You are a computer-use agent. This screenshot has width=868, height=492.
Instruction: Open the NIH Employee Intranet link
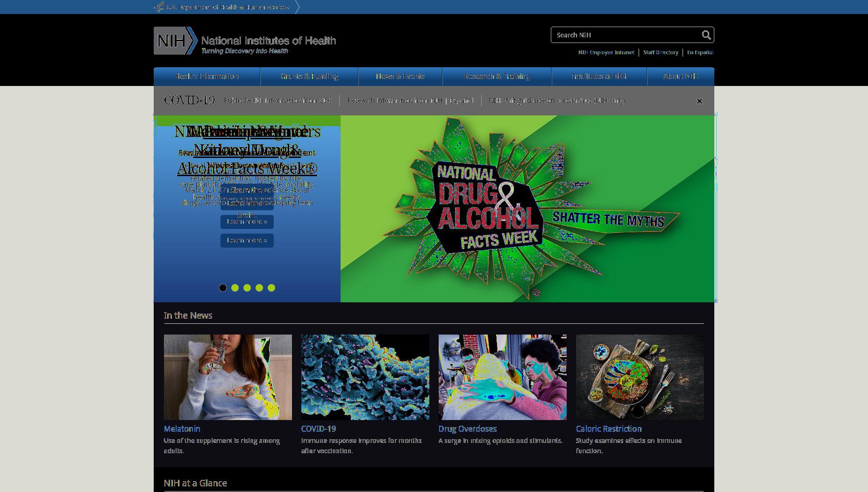[x=606, y=52]
